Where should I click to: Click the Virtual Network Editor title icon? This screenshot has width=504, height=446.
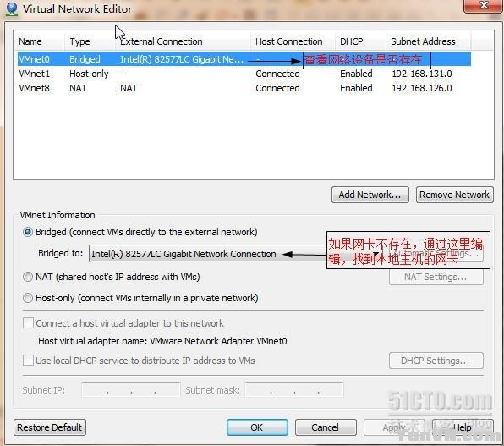coord(12,9)
